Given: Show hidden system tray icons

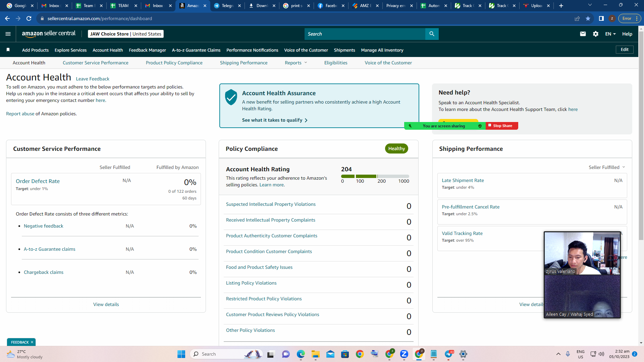Looking at the screenshot, I should click(x=558, y=354).
